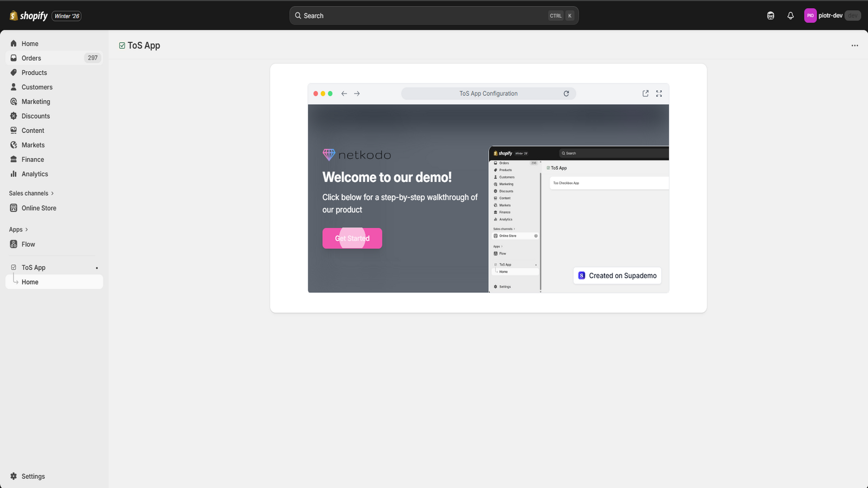The width and height of the screenshot is (868, 488).
Task: Open the Flow app
Action: click(54, 245)
